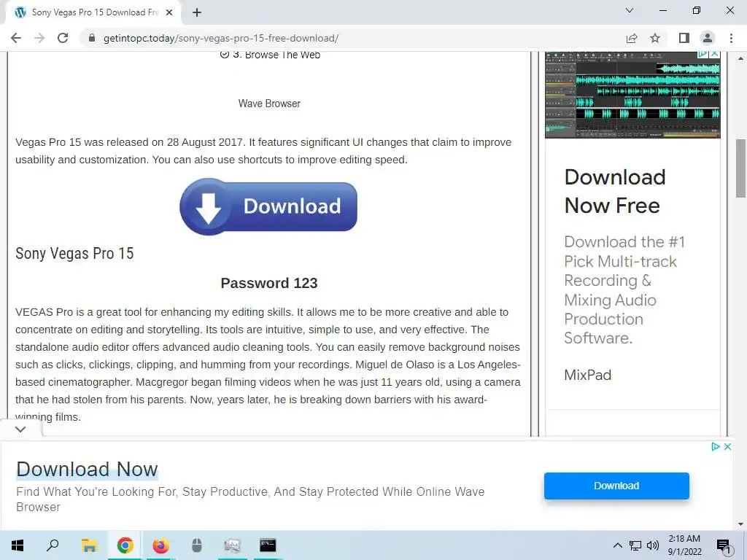This screenshot has width=747, height=560.
Task: Click scrollbar down arrow
Action: point(740,524)
